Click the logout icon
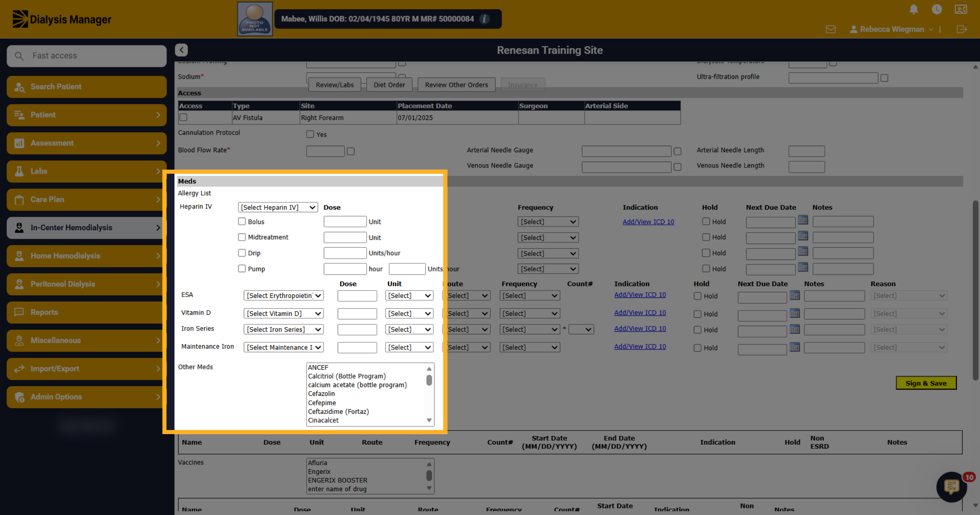The image size is (980, 515). (962, 29)
